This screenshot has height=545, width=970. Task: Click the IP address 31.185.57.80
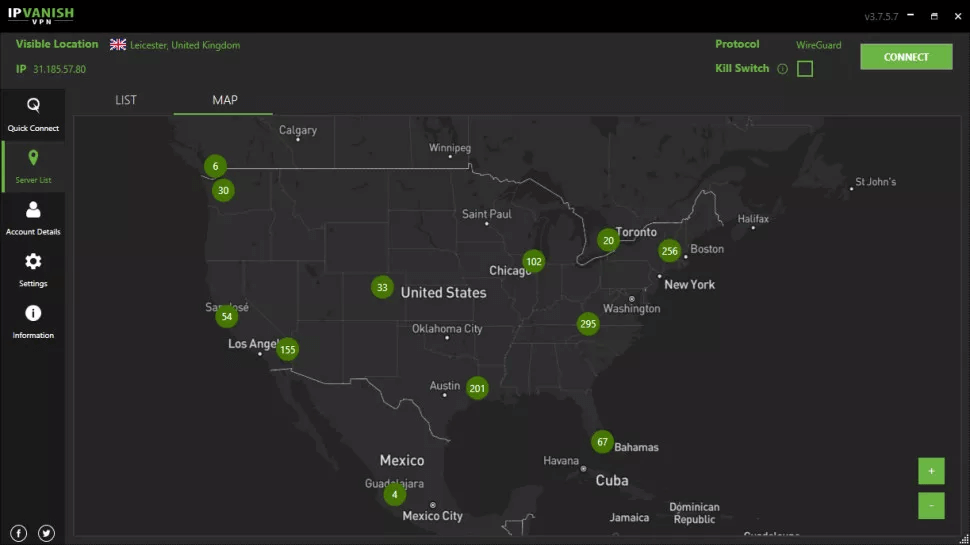pos(59,69)
